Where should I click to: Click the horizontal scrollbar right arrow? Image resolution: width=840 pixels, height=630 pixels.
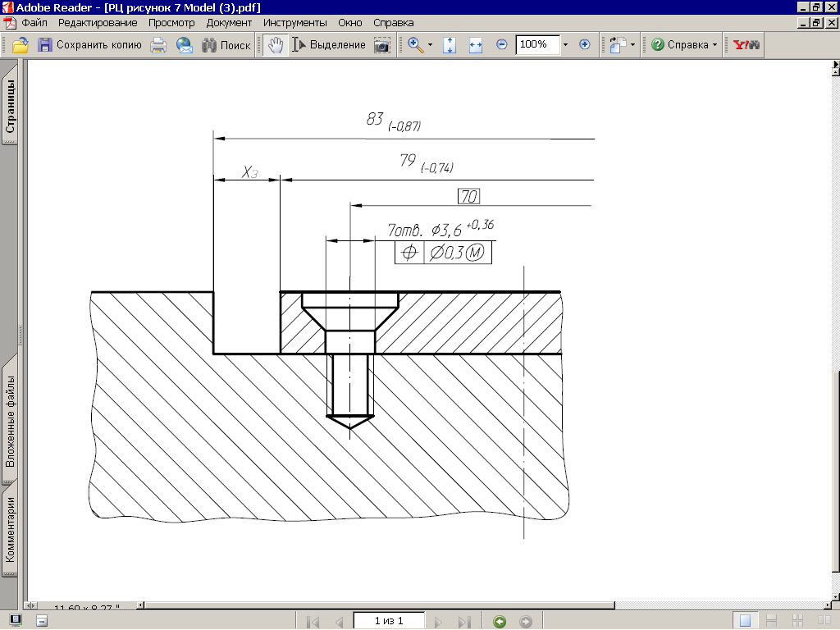(829, 605)
